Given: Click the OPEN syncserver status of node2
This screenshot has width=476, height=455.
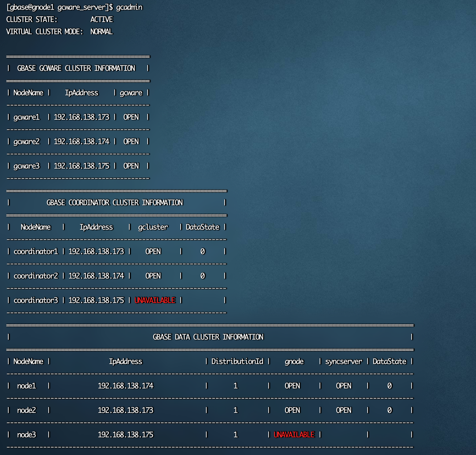Looking at the screenshot, I should pos(344,410).
